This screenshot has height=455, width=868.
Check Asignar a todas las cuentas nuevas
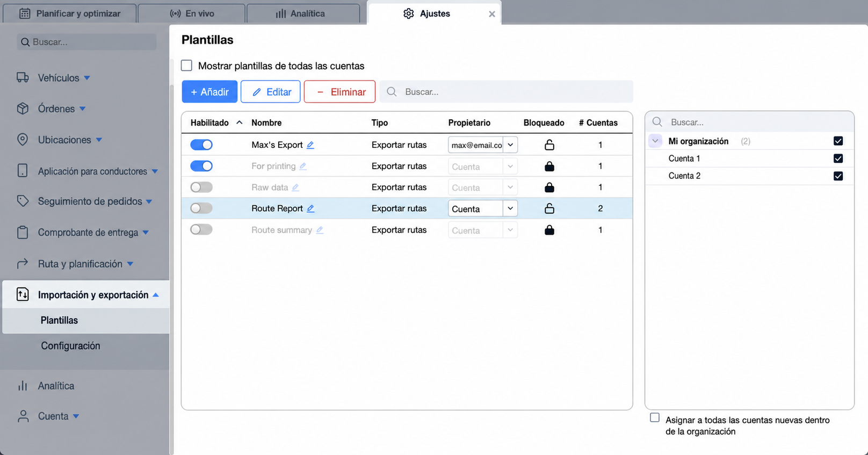click(655, 417)
